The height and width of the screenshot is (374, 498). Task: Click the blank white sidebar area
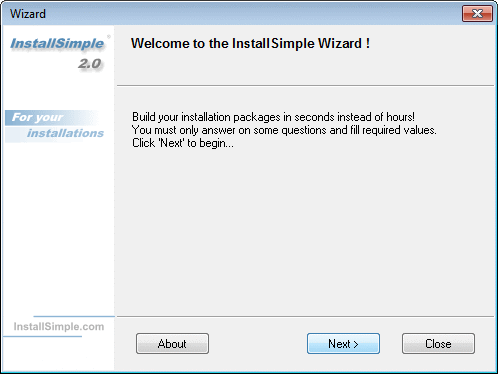58,227
